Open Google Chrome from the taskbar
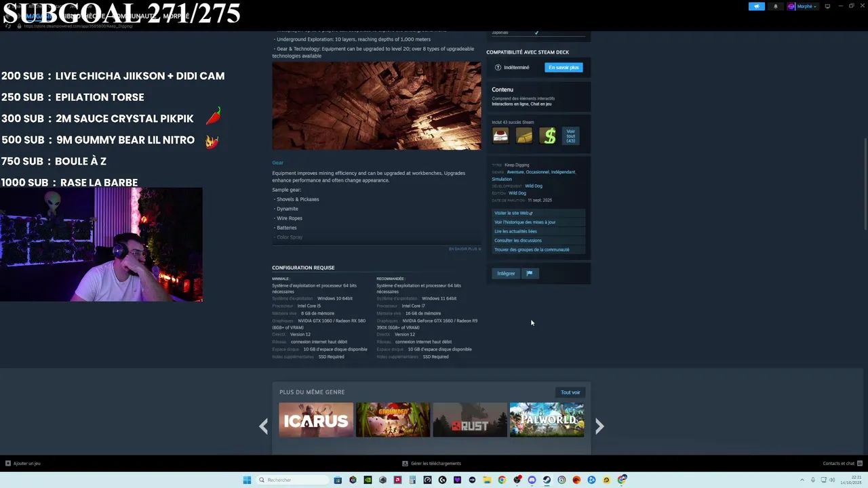Screen dimensions: 868x488 point(502,480)
